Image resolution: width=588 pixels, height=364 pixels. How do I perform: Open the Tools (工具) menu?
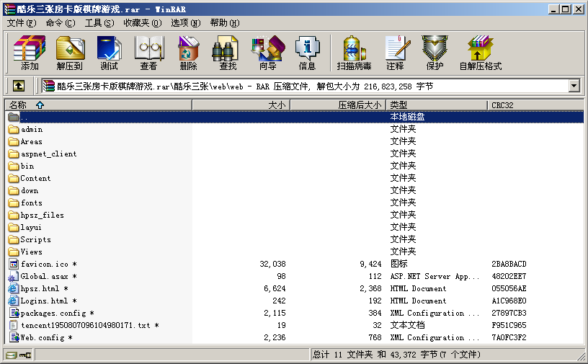coord(99,23)
